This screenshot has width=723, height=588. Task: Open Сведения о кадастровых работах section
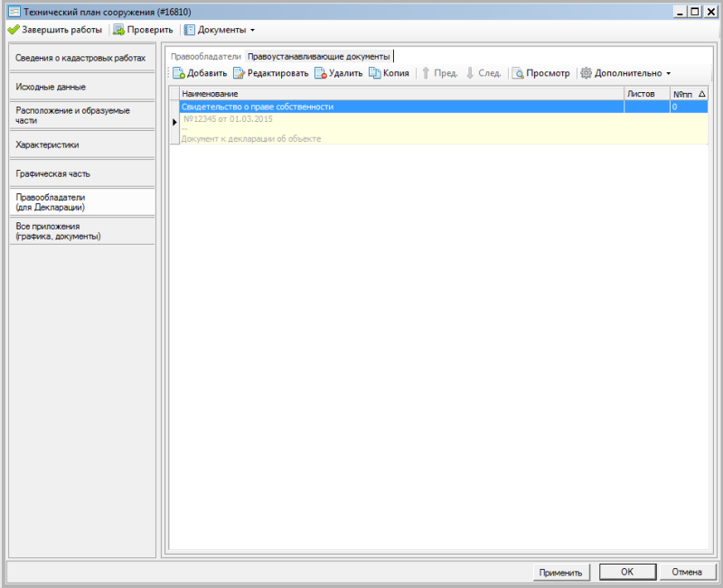80,58
